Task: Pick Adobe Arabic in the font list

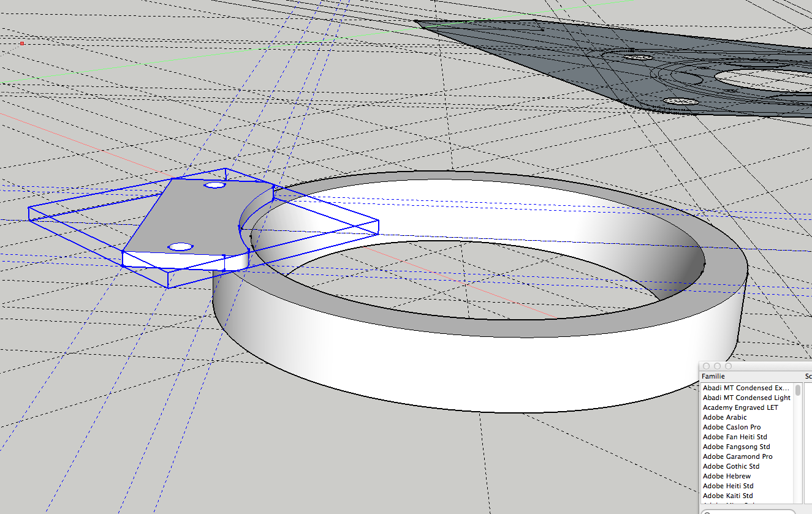Action: pyautogui.click(x=746, y=417)
